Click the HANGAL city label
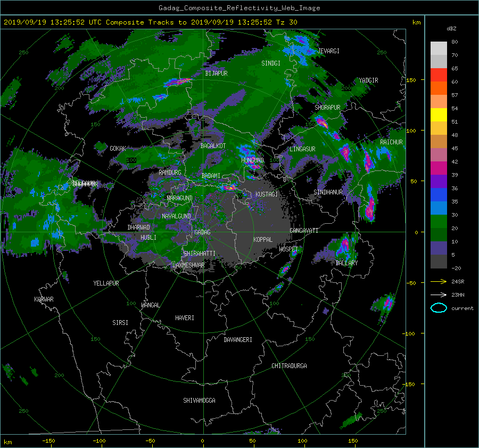 pos(151,305)
